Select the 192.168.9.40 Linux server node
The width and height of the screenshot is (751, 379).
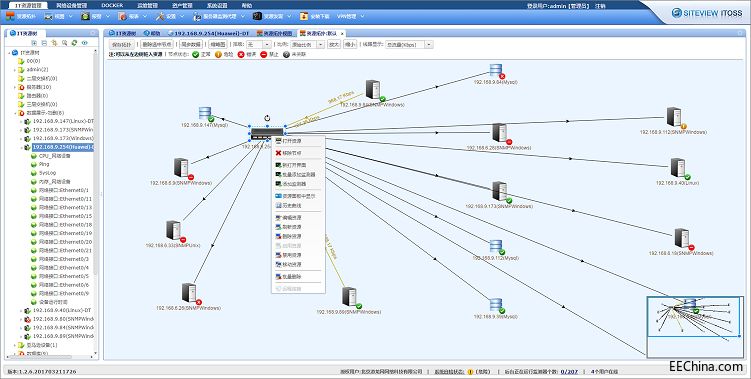coord(678,169)
